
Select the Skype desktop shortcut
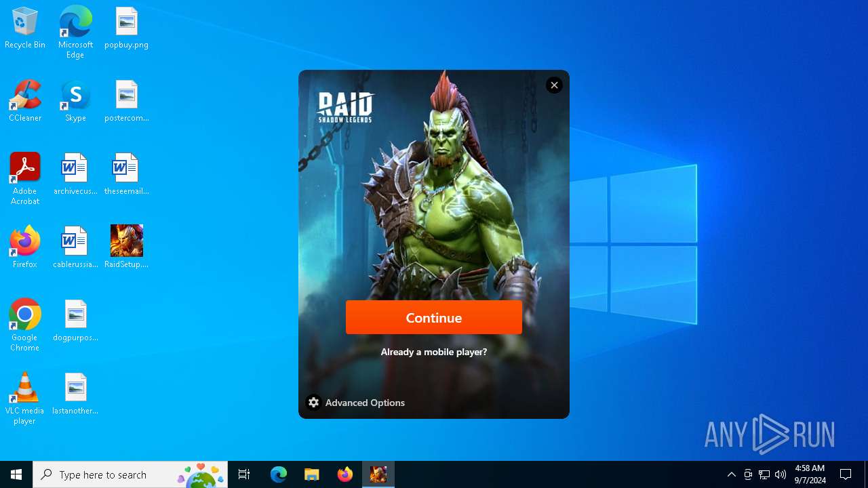click(x=75, y=102)
